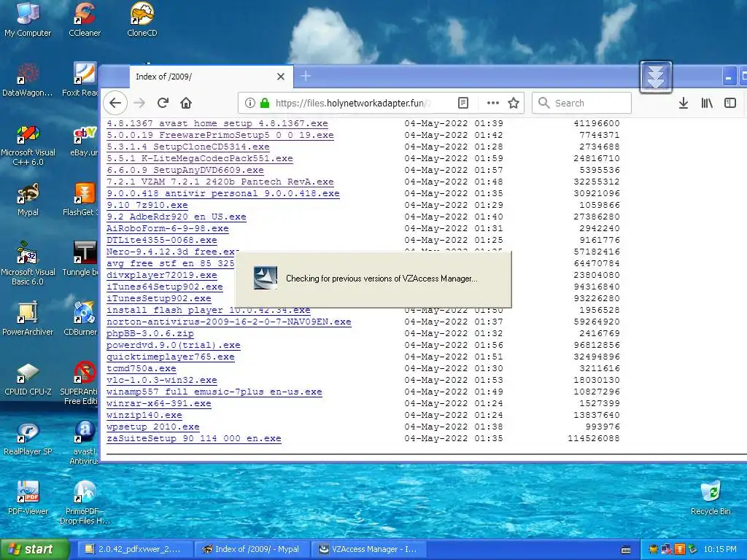Download K-LiteMegaCodecPack551.exe link
This screenshot has height=560, width=747.
200,158
